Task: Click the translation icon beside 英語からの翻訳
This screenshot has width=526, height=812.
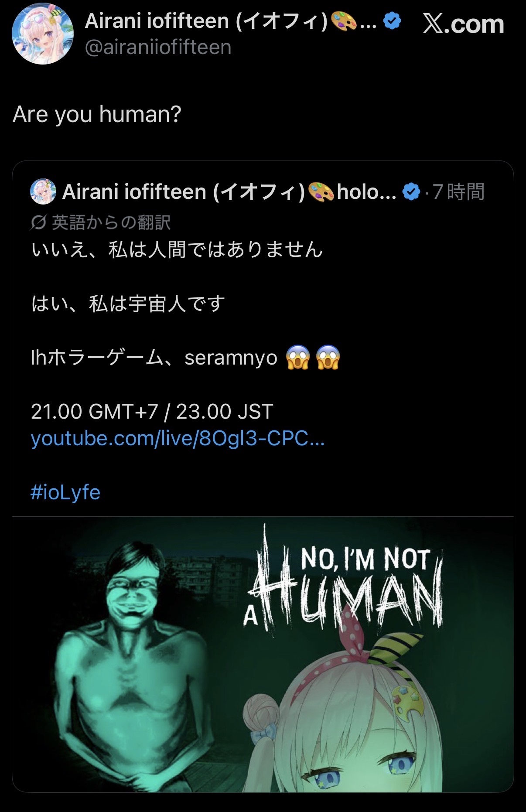Action: tap(38, 223)
